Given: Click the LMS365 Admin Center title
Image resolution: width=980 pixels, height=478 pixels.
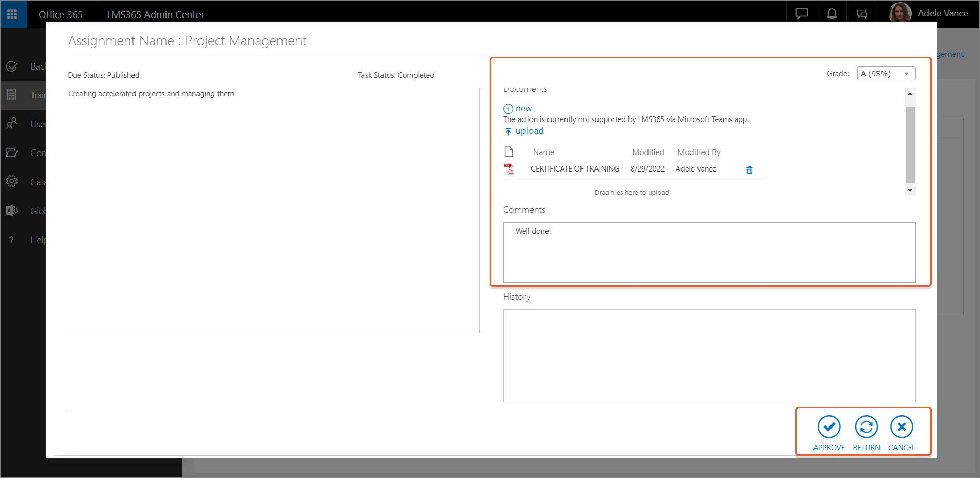Looking at the screenshot, I should click(x=155, y=14).
